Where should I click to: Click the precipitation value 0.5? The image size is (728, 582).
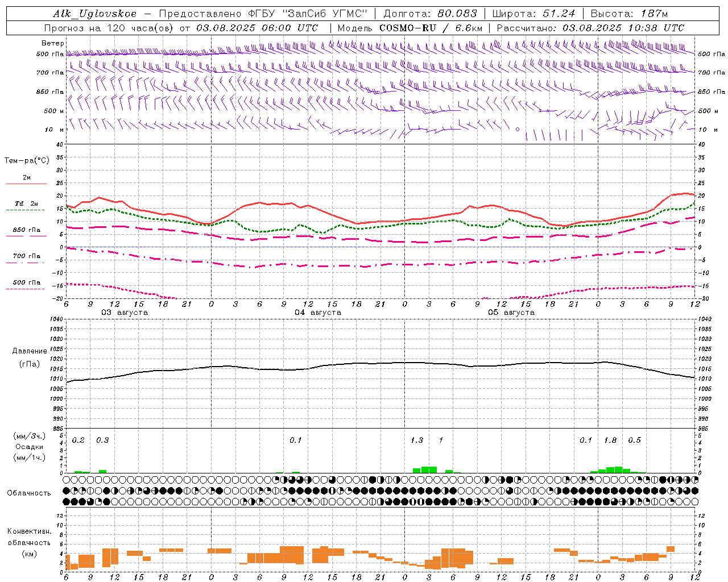tap(634, 440)
